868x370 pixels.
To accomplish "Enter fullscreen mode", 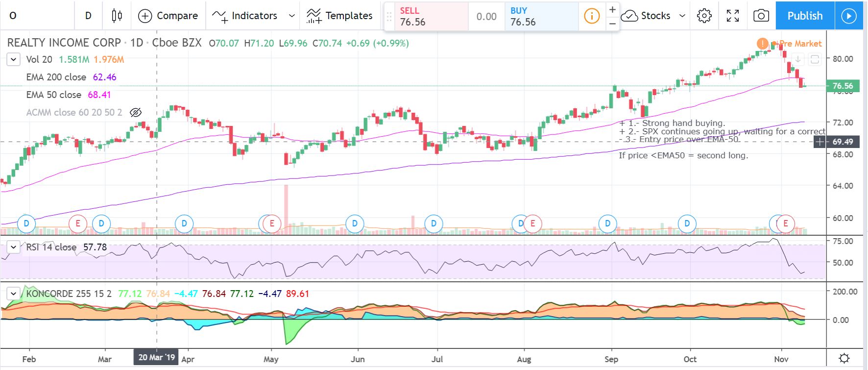I will click(733, 16).
